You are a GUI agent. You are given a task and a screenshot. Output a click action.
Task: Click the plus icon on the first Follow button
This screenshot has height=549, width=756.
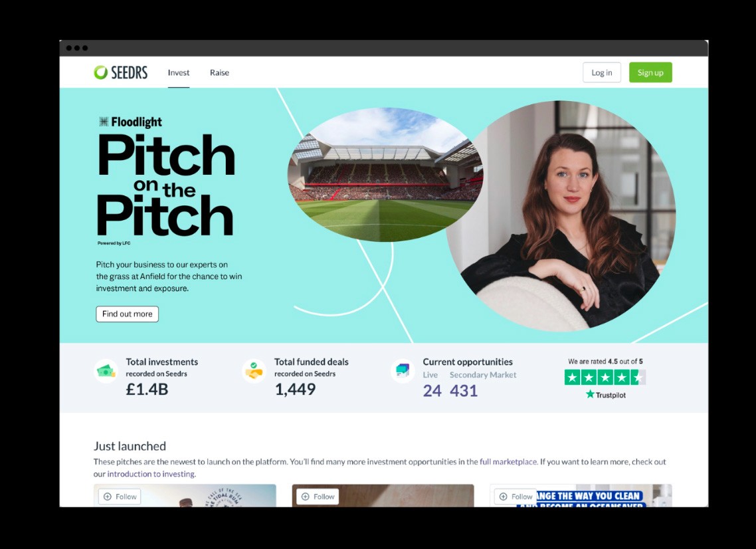[x=108, y=496]
